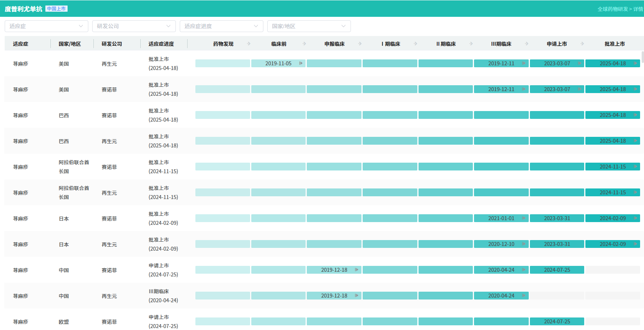Open the 适应症进度 dropdown
Screen dimensions: 644x330
[222, 26]
